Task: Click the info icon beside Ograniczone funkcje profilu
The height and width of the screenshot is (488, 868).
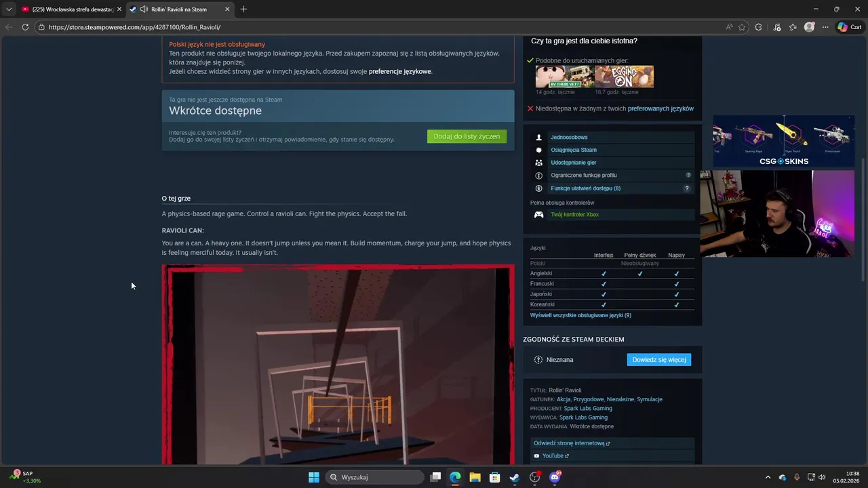Action: 538,176
